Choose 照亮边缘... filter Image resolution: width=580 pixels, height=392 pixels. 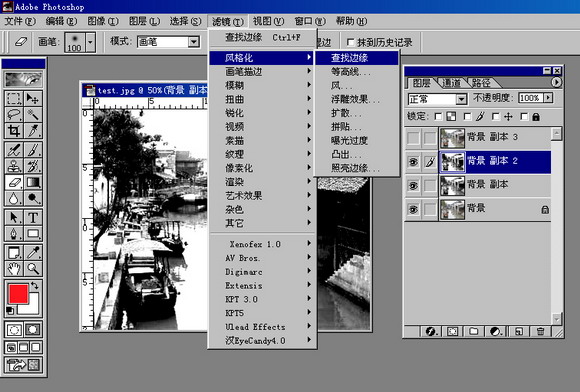(x=357, y=168)
